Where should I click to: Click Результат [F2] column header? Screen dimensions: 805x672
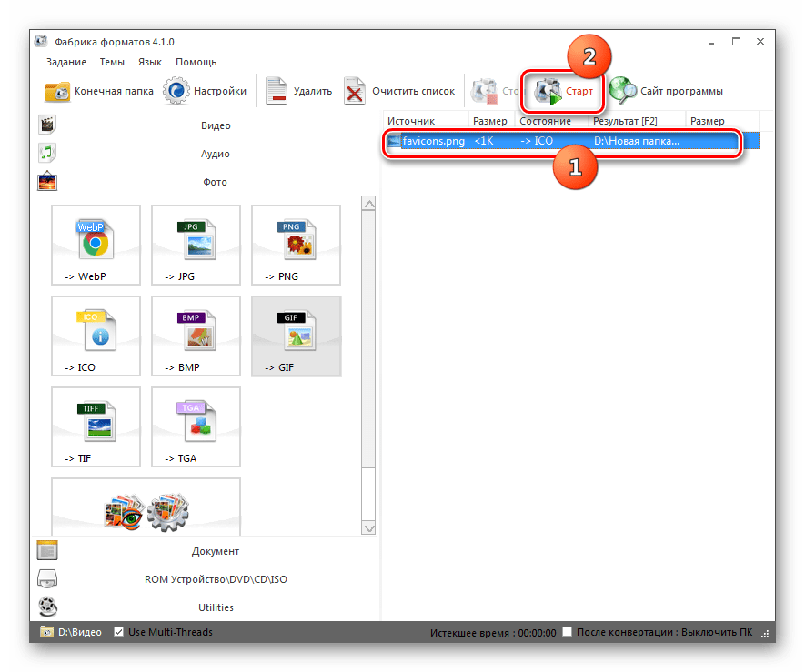coord(637,121)
